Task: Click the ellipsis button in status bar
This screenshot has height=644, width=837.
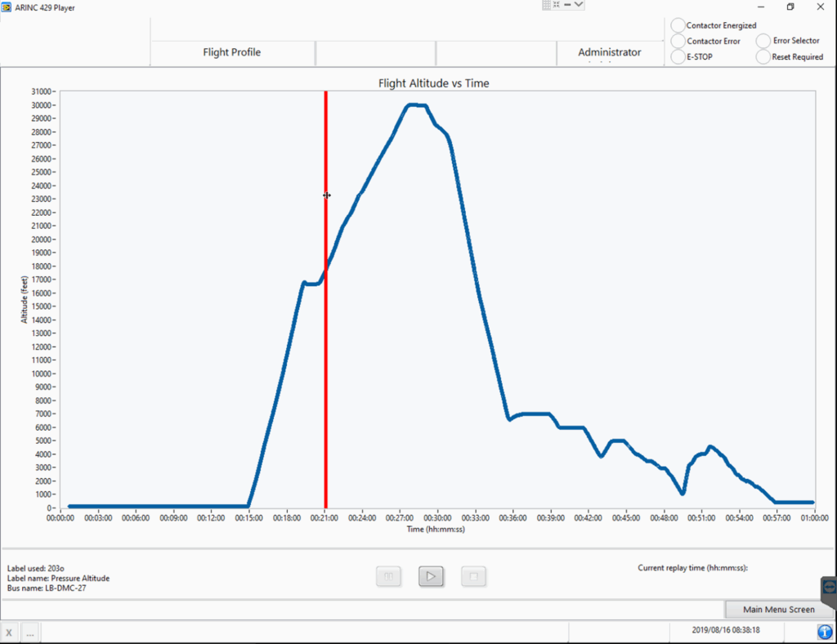Action: (29, 633)
